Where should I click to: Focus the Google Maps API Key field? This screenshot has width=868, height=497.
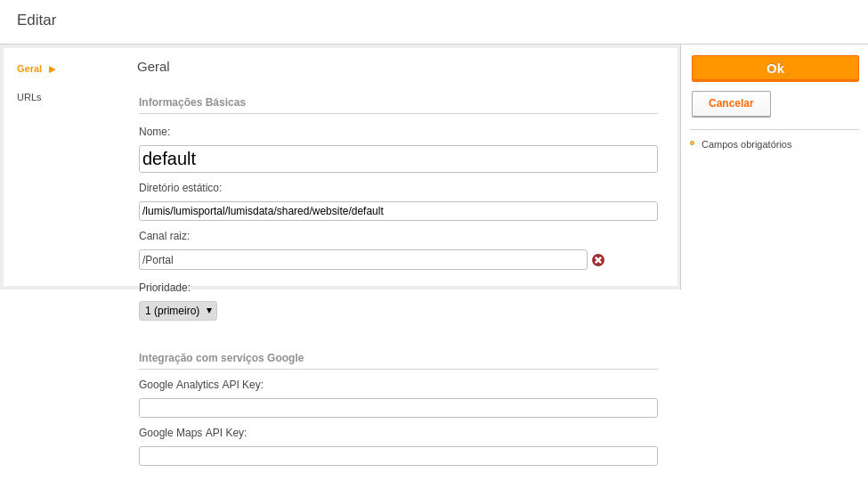point(398,456)
